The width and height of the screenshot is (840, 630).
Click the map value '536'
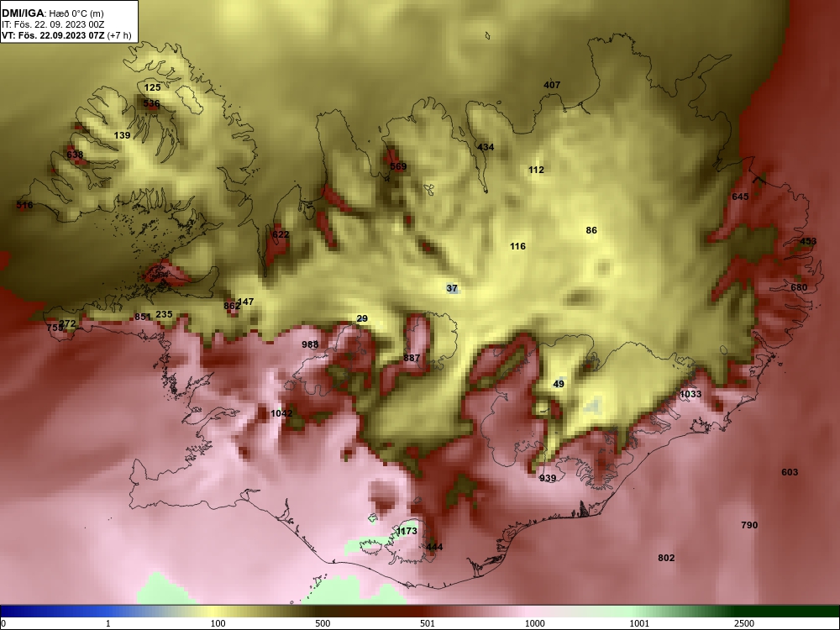pyautogui.click(x=151, y=103)
